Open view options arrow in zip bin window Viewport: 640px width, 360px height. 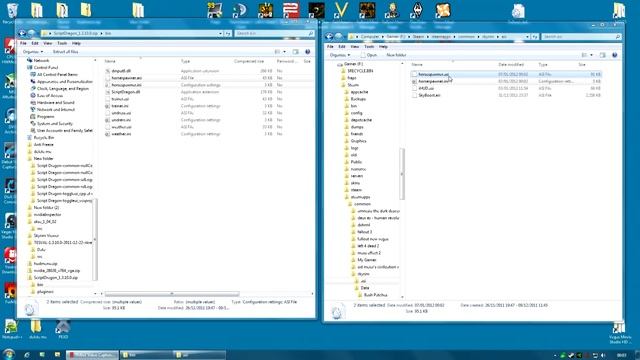[284, 52]
